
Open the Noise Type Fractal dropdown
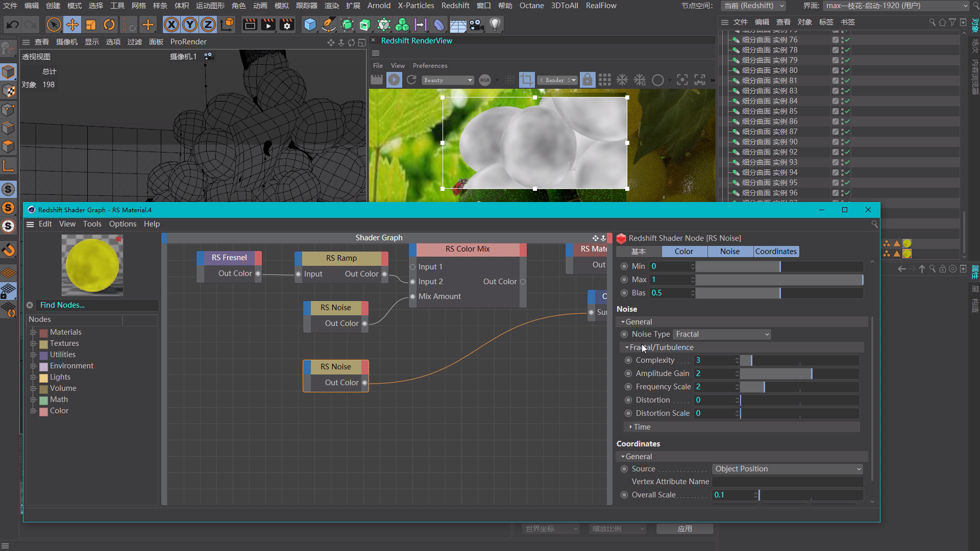[722, 334]
